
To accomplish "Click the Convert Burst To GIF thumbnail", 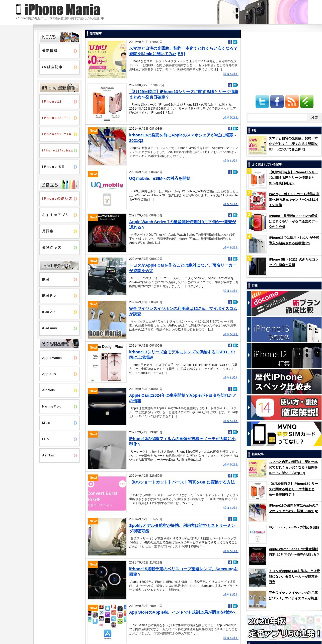I will 107,493.
